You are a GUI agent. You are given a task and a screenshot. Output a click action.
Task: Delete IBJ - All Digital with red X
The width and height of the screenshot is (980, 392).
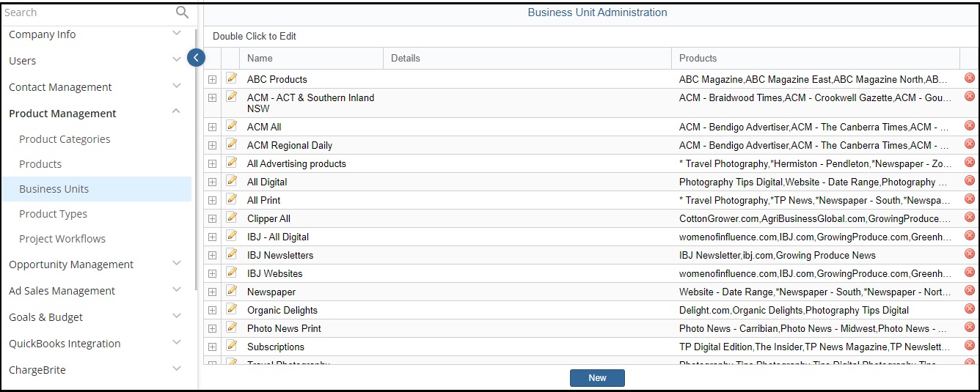click(970, 235)
